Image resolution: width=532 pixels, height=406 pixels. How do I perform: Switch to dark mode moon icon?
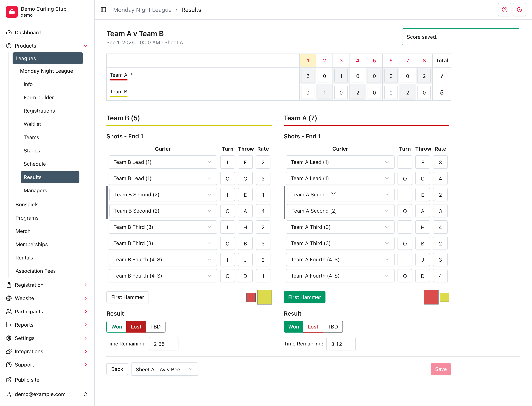point(519,10)
